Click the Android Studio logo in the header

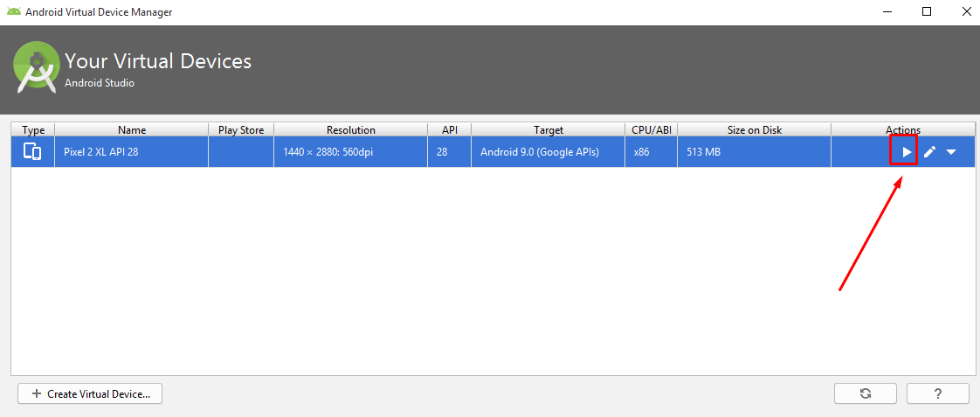[37, 67]
